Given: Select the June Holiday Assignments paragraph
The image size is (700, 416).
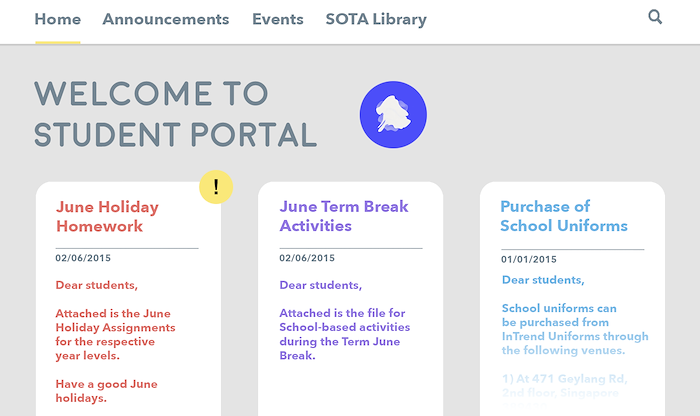Looking at the screenshot, I should pos(115,334).
